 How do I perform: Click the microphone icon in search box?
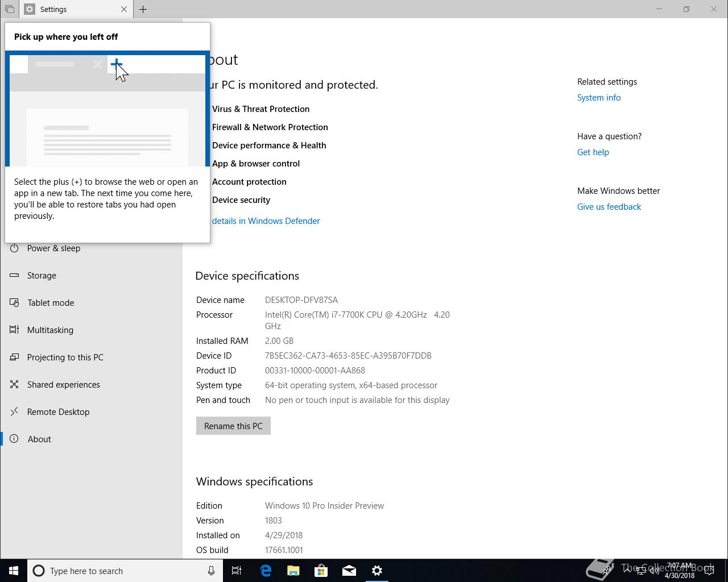[211, 571]
